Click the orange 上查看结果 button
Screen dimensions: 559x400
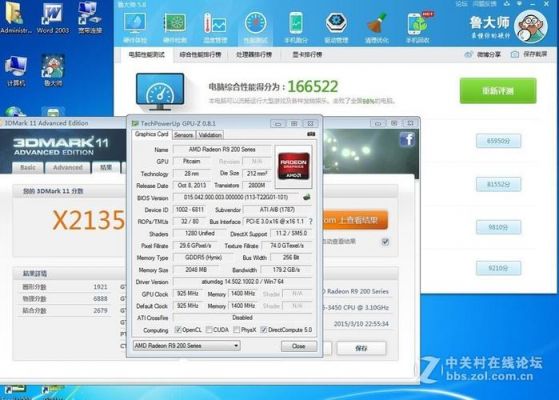(x=355, y=220)
